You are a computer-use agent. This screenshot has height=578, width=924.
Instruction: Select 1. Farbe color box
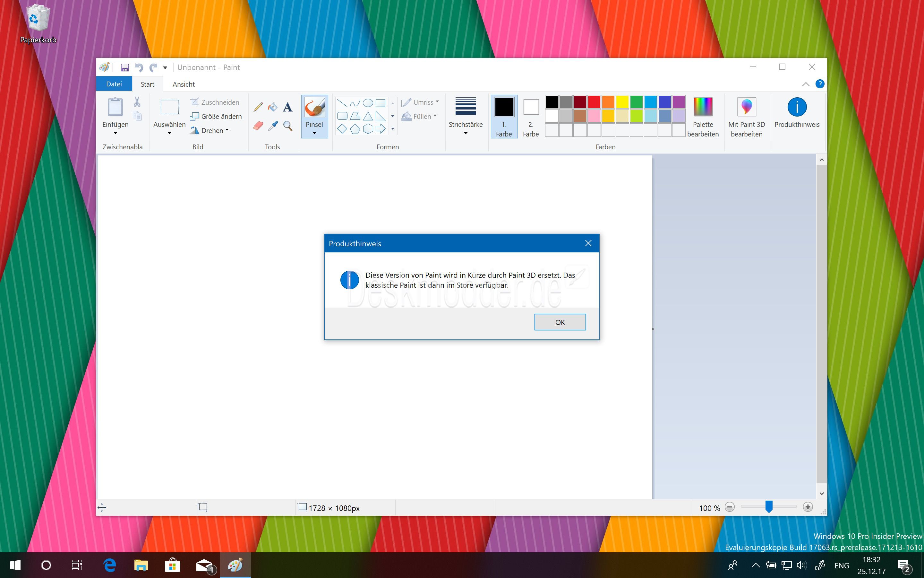coord(504,117)
